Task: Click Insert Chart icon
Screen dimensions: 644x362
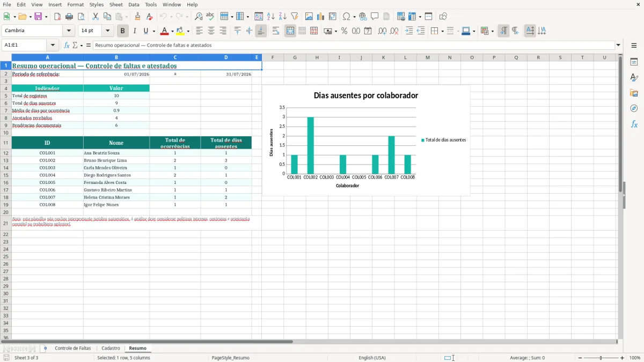Action: coord(321,17)
